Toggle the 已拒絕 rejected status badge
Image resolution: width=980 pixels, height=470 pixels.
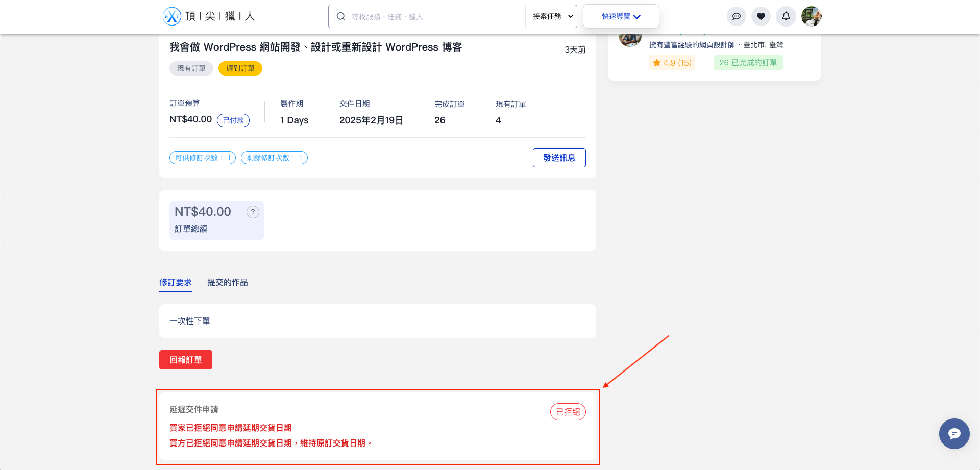568,412
